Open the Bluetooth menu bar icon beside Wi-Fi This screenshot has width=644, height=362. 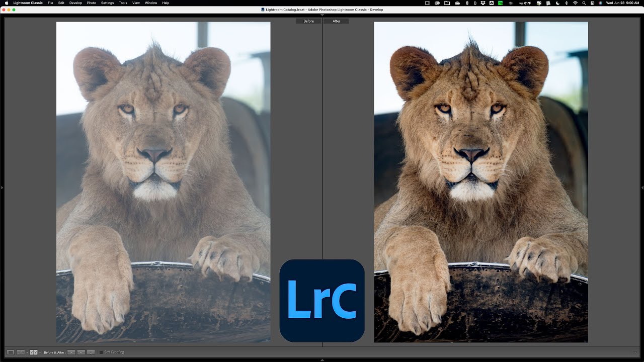[566, 3]
